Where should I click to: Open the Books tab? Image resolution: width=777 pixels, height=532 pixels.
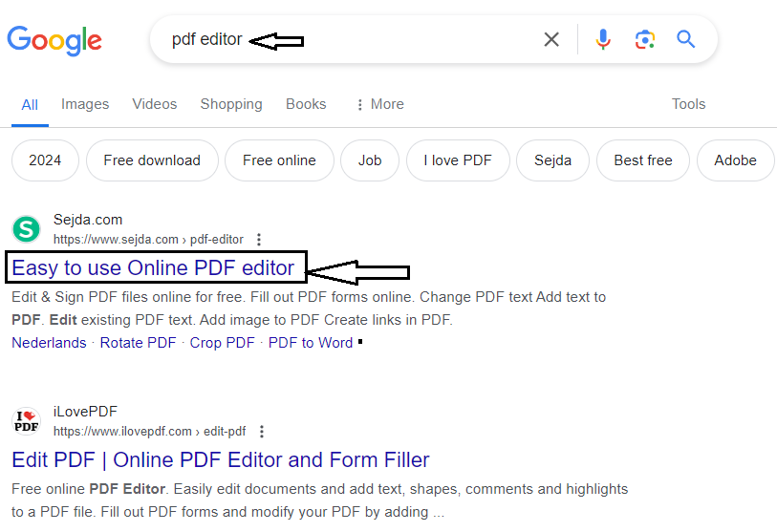point(306,104)
